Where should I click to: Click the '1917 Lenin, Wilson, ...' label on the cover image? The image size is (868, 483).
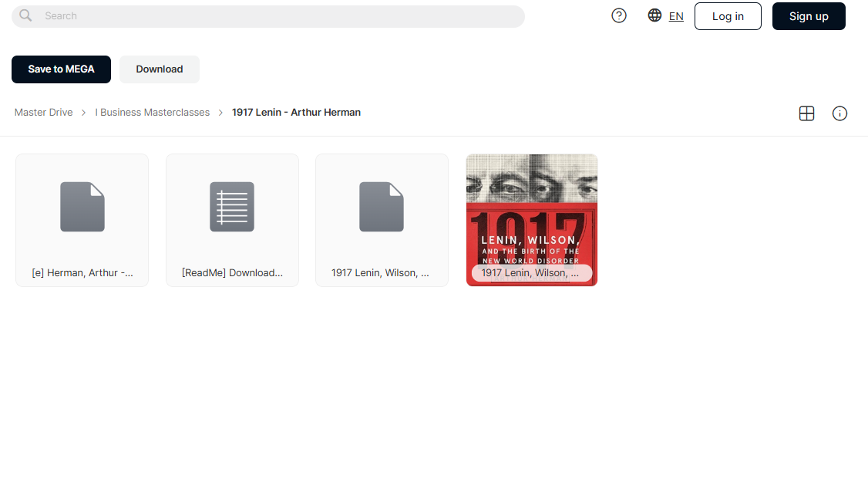[530, 272]
